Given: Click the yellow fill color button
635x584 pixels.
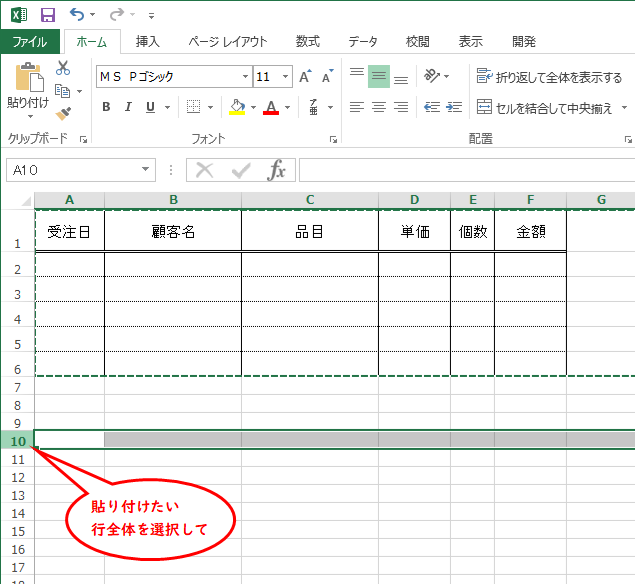Looking at the screenshot, I should [237, 108].
